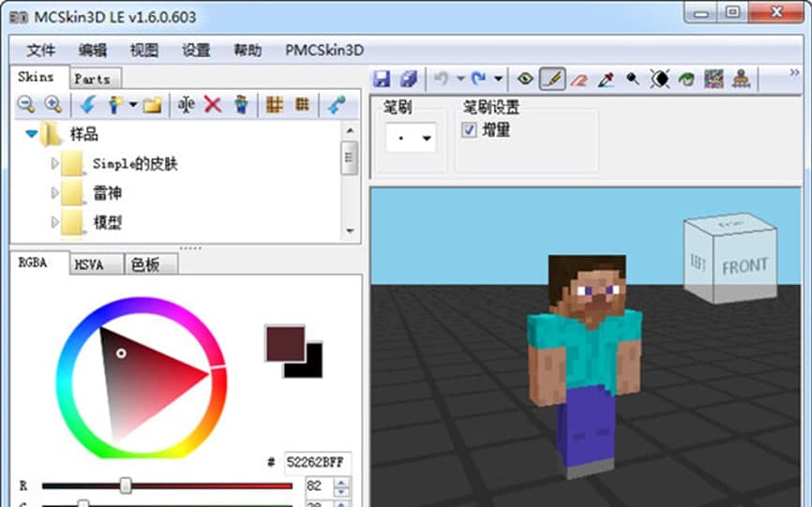The height and width of the screenshot is (507, 812).
Task: Click the Redo arrow button
Action: coord(479,79)
